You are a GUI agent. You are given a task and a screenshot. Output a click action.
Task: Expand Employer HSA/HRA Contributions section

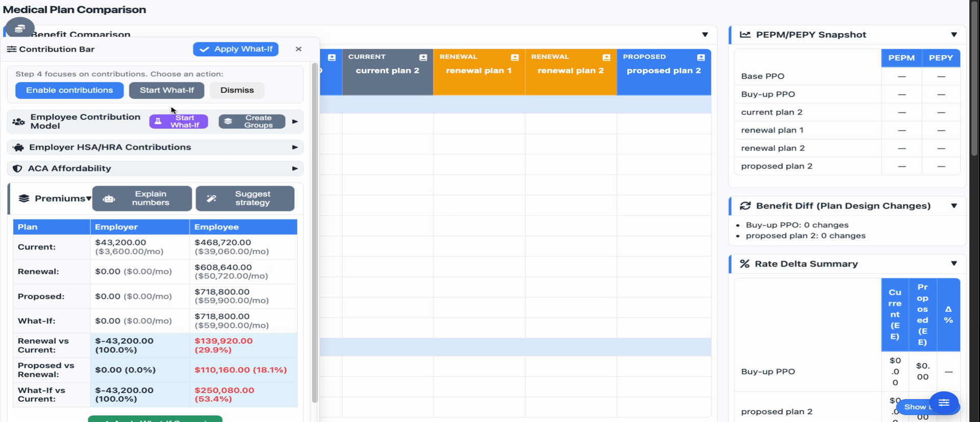pyautogui.click(x=295, y=147)
